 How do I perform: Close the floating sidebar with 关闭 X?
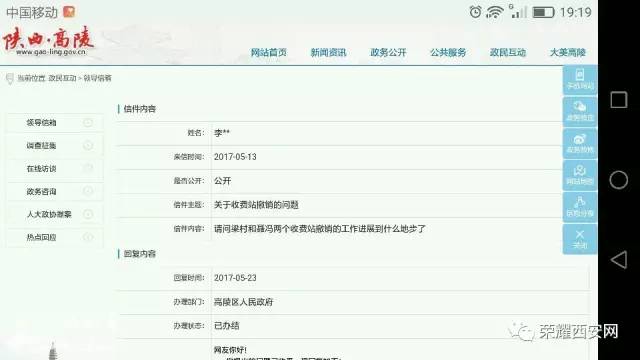pos(580,239)
